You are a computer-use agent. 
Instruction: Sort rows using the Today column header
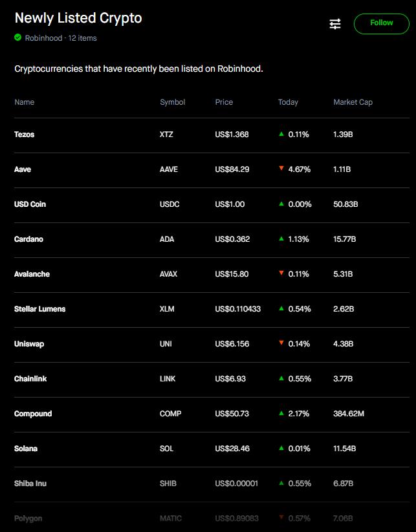[x=289, y=101]
